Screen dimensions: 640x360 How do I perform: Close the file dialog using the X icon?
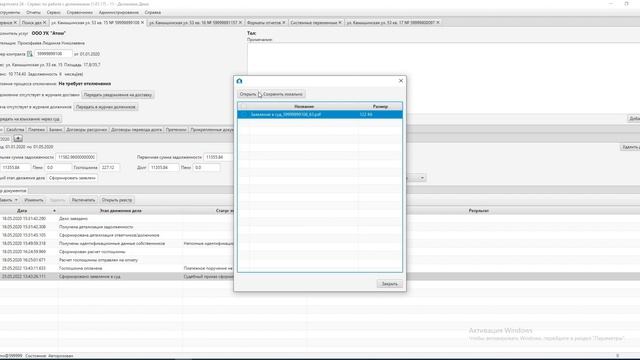click(401, 81)
